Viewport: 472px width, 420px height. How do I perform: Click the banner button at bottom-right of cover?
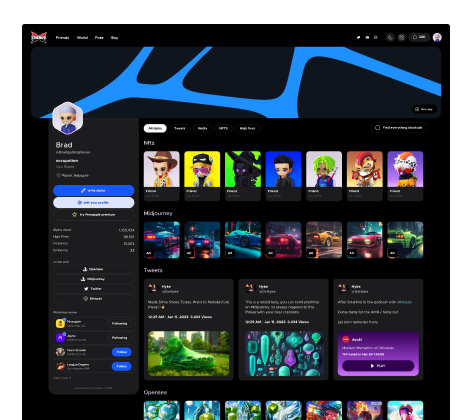[424, 109]
